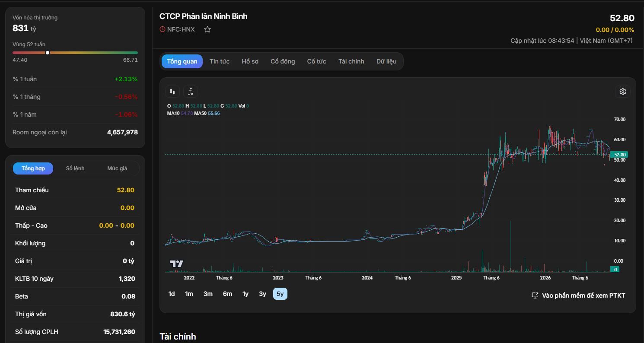This screenshot has width=644, height=343.
Task: Open the Hồ sơ tab
Action: [250, 61]
